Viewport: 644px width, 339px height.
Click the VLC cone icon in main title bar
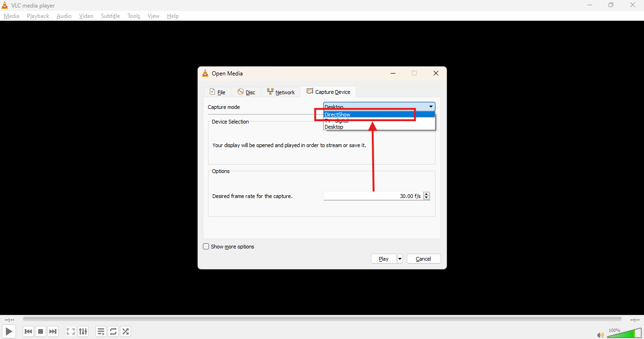pyautogui.click(x=5, y=5)
